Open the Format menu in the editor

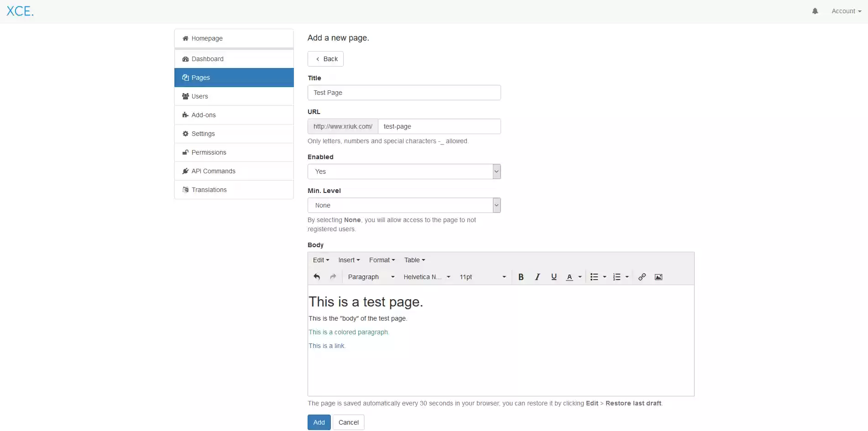click(382, 260)
